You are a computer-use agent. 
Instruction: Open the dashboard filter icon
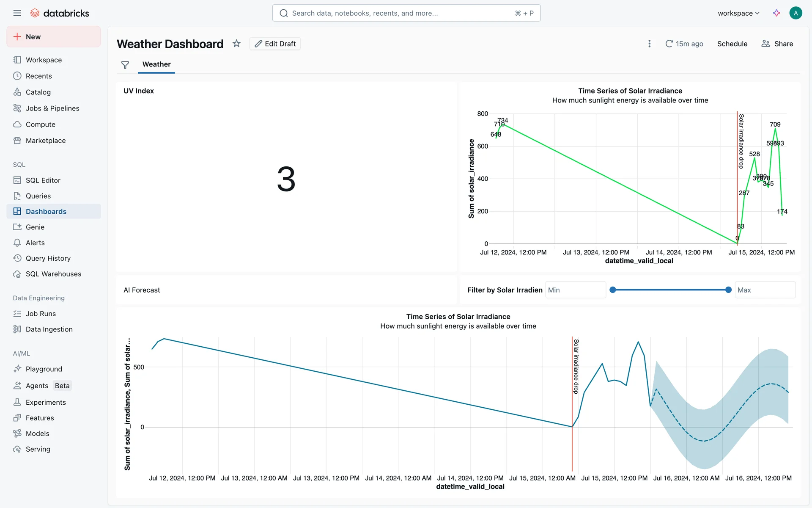(x=125, y=65)
